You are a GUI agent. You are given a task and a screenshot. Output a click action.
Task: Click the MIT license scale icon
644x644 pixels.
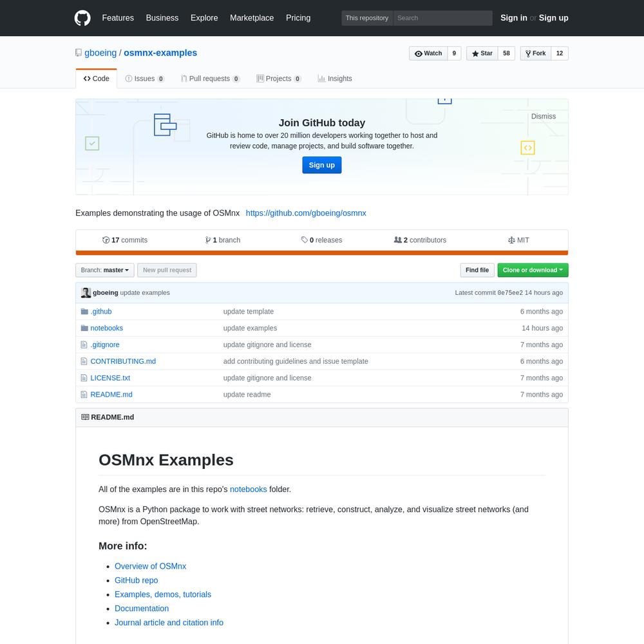511,240
